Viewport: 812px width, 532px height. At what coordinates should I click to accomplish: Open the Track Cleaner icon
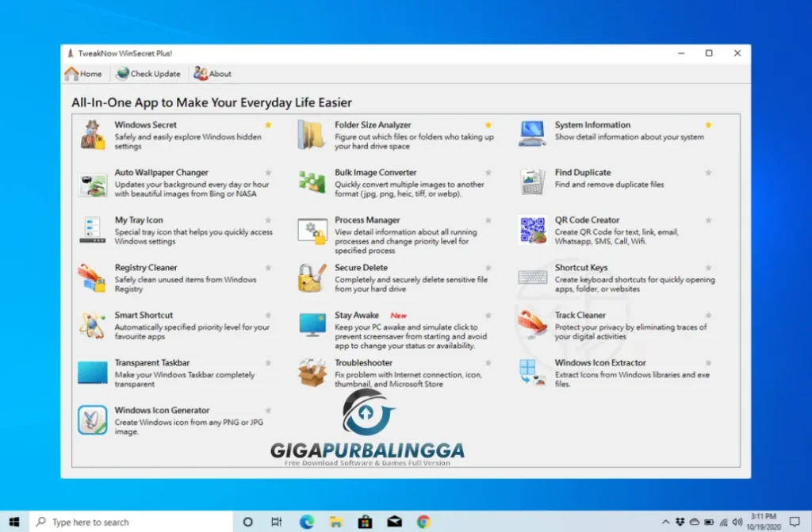pyautogui.click(x=532, y=325)
